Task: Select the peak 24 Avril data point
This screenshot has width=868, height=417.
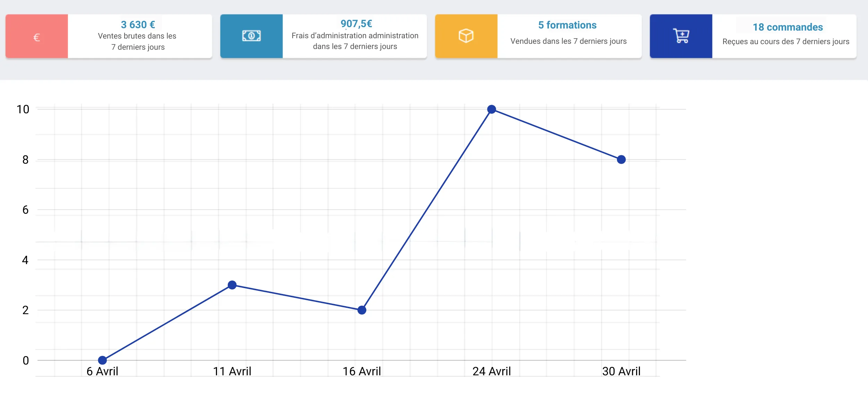Action: point(492,109)
